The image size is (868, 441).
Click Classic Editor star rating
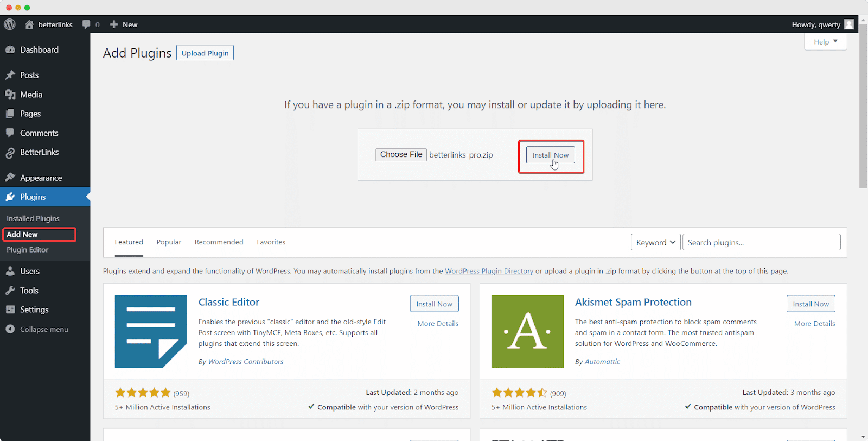[x=143, y=393]
